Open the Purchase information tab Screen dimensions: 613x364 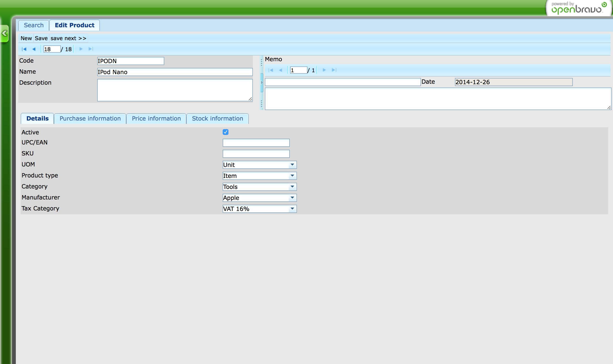pos(90,119)
